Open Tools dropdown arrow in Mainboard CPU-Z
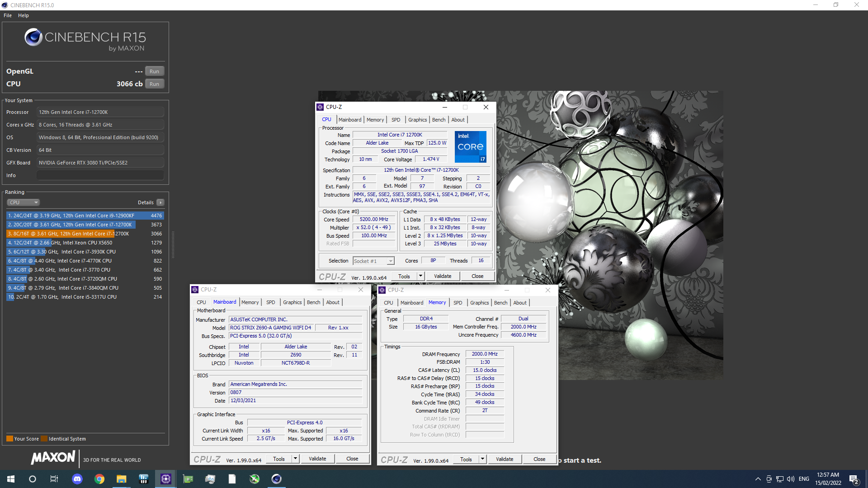Screen dimensions: 868x488 (295, 459)
